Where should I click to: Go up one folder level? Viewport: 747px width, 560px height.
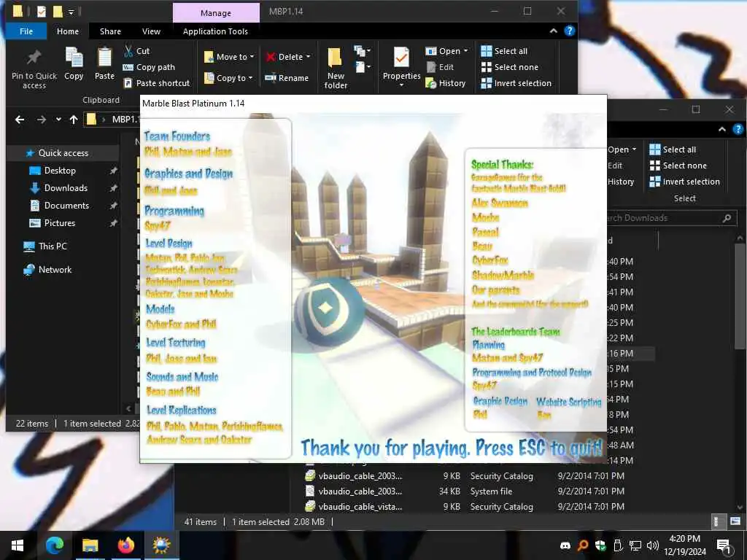(x=74, y=120)
